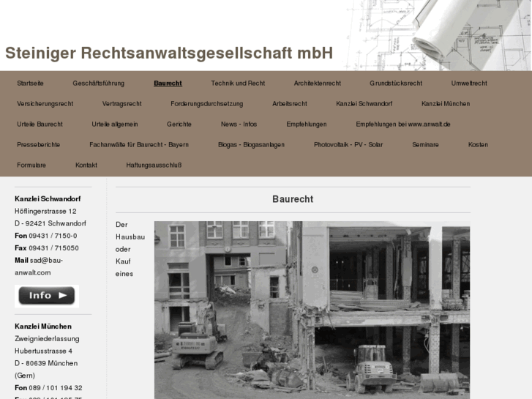Click the Fon 089 / 101 194 32 line
The image size is (532, 399).
pos(48,388)
